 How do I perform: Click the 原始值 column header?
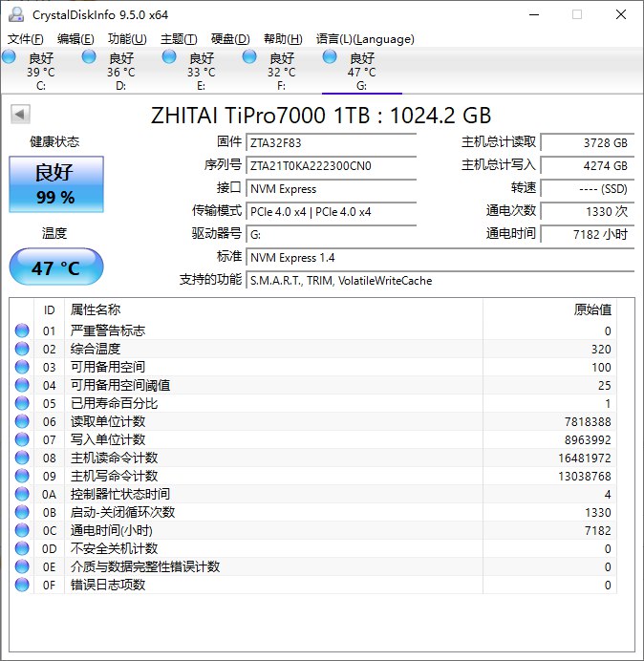click(550, 309)
